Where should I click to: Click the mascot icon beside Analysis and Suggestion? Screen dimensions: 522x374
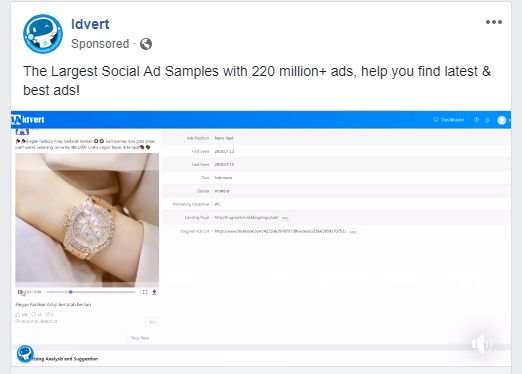(x=25, y=354)
